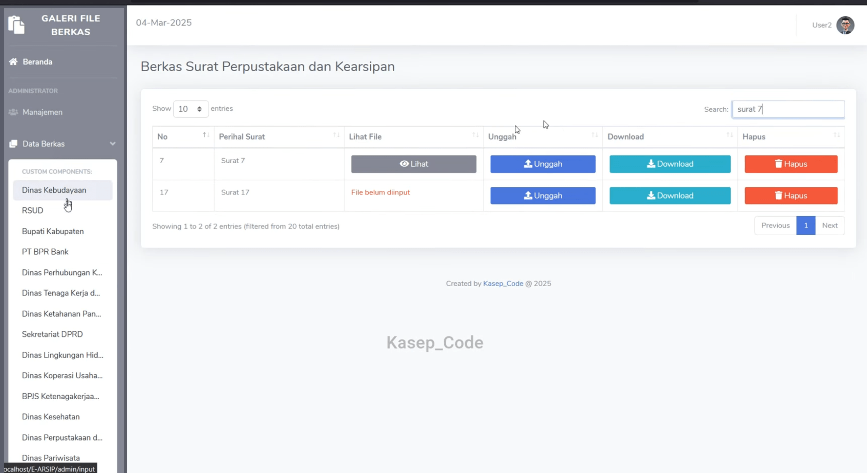Download the Surat 17 file

[x=670, y=196]
